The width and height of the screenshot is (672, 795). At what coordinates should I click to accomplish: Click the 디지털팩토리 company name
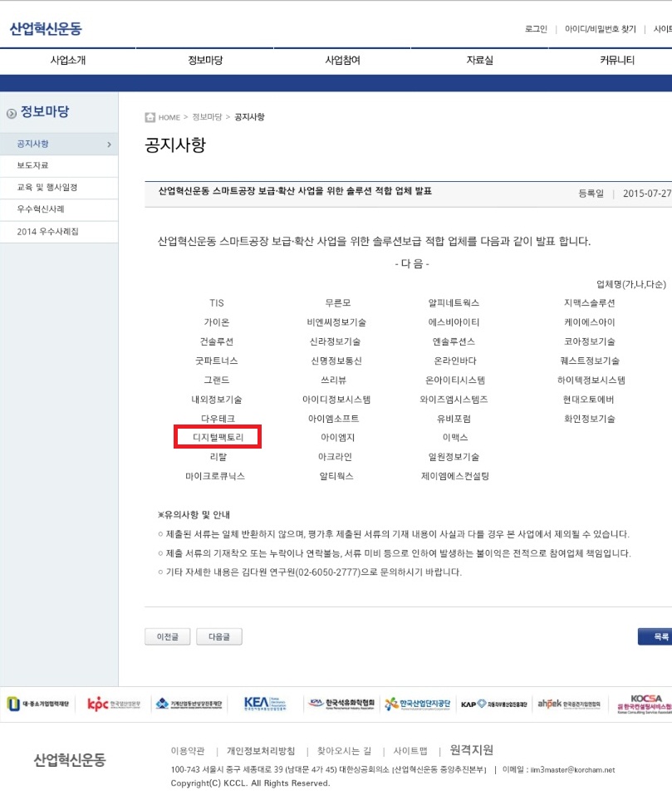point(218,437)
